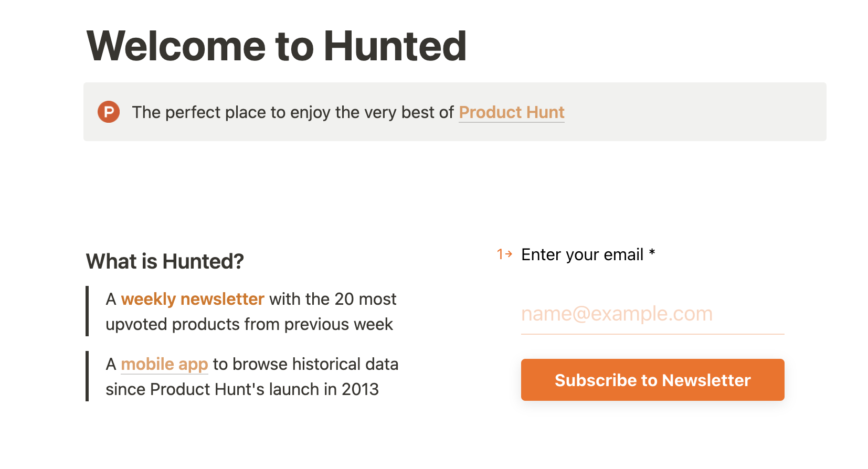Click the Enter your email label
868x469 pixels.
[x=582, y=254]
